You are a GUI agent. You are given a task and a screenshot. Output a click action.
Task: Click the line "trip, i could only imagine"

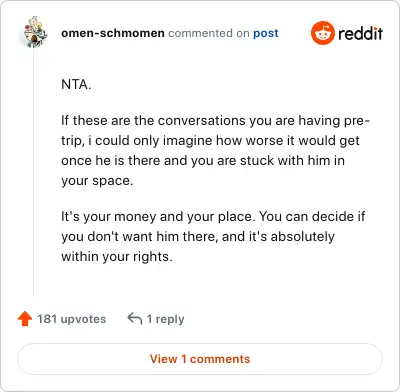210,141
